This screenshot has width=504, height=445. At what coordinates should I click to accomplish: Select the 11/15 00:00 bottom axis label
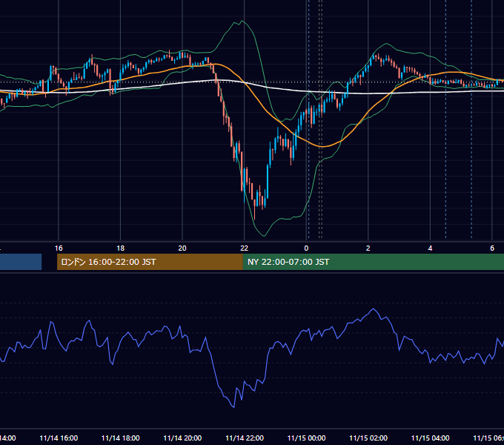(x=306, y=438)
